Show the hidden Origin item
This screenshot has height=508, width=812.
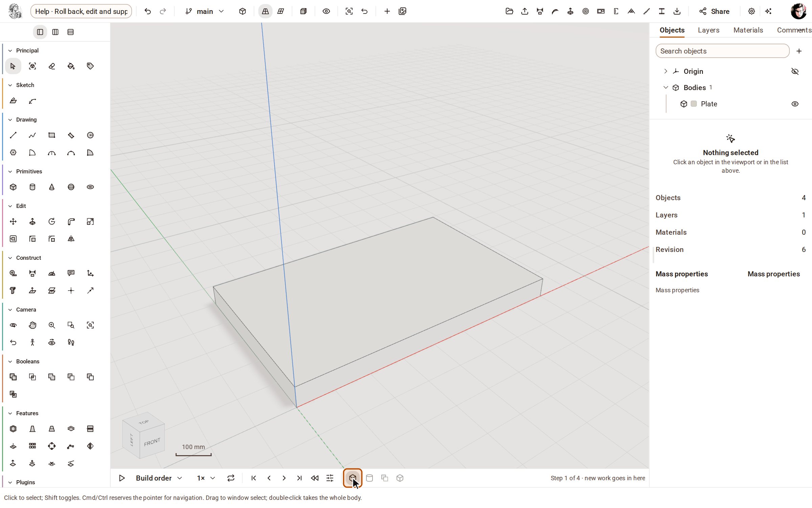point(795,71)
